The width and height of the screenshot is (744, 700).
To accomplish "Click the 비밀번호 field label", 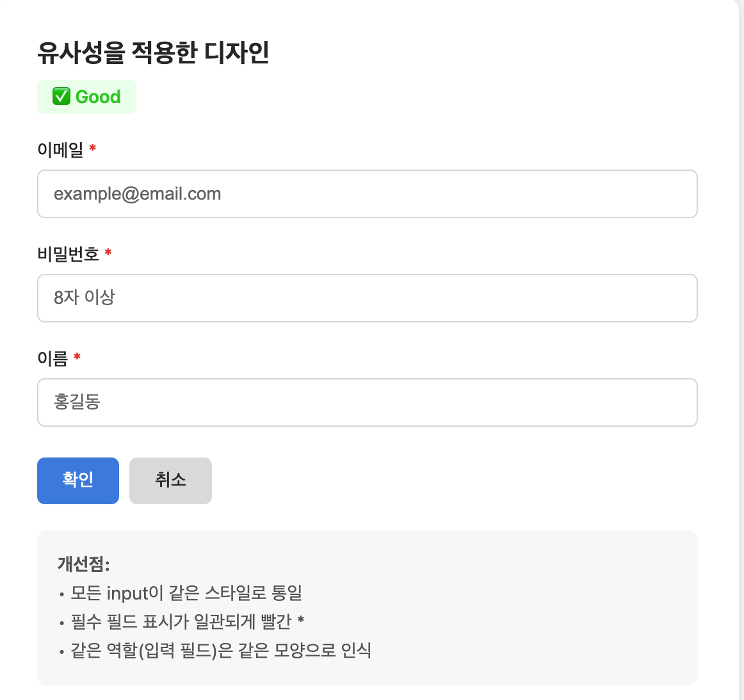I will pyautogui.click(x=68, y=254).
